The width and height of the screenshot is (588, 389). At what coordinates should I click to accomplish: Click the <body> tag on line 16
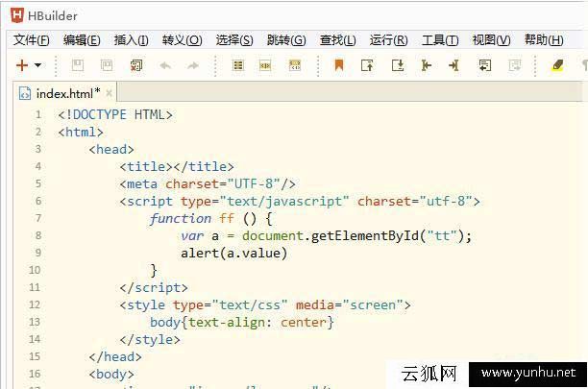point(111,374)
